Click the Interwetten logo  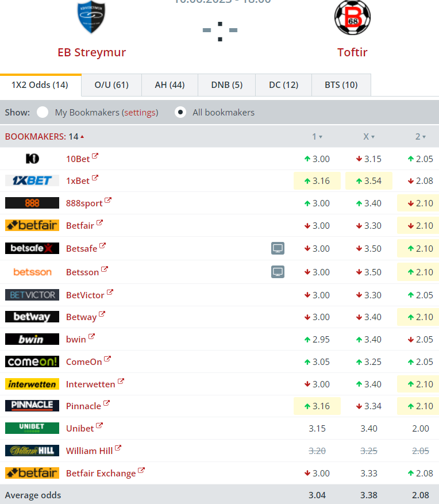coord(32,384)
